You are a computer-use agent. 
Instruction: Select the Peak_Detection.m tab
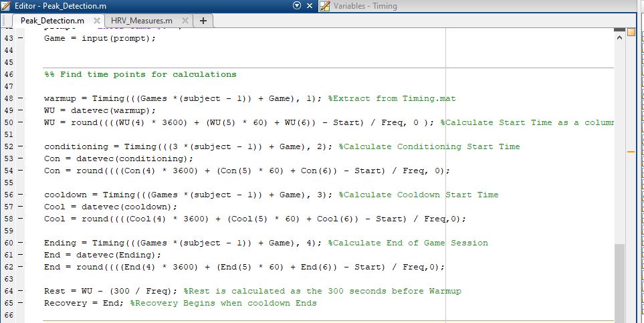pos(53,21)
